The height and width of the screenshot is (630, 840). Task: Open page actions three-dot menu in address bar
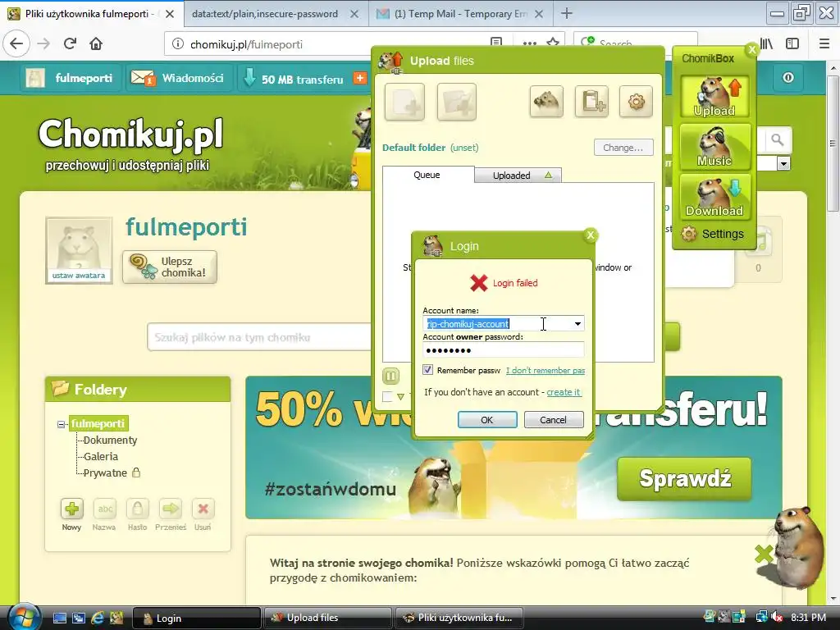click(529, 43)
